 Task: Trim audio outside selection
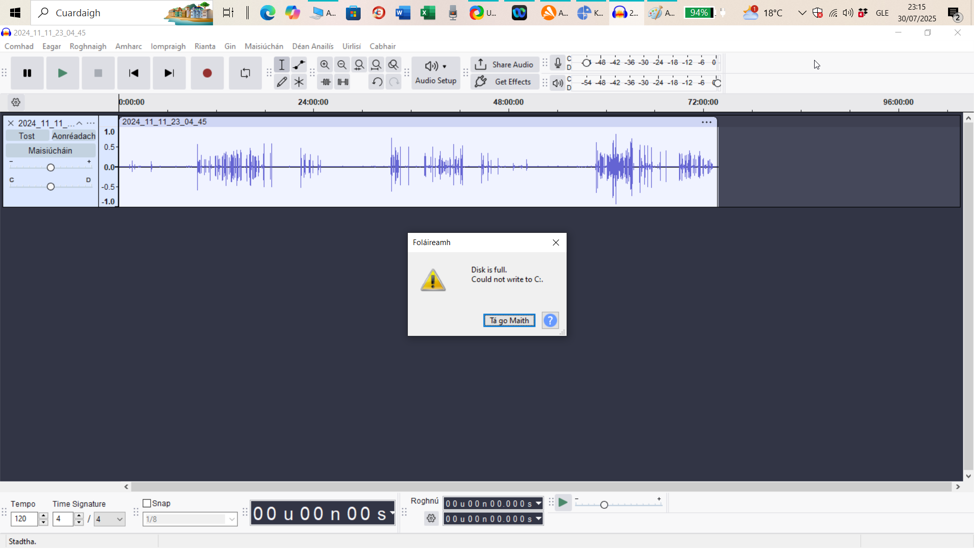(x=325, y=81)
